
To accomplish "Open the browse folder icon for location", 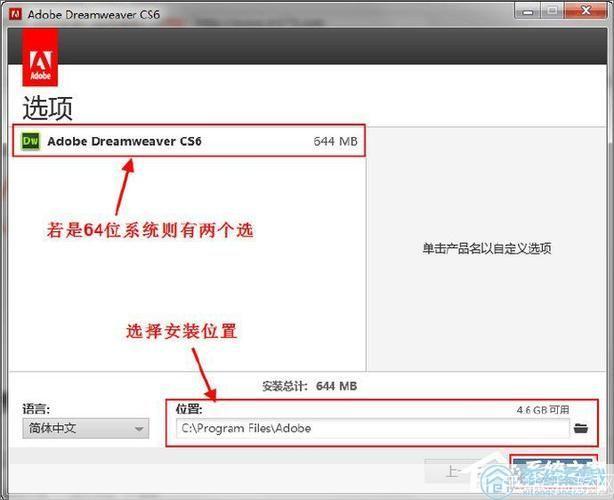I will (581, 428).
